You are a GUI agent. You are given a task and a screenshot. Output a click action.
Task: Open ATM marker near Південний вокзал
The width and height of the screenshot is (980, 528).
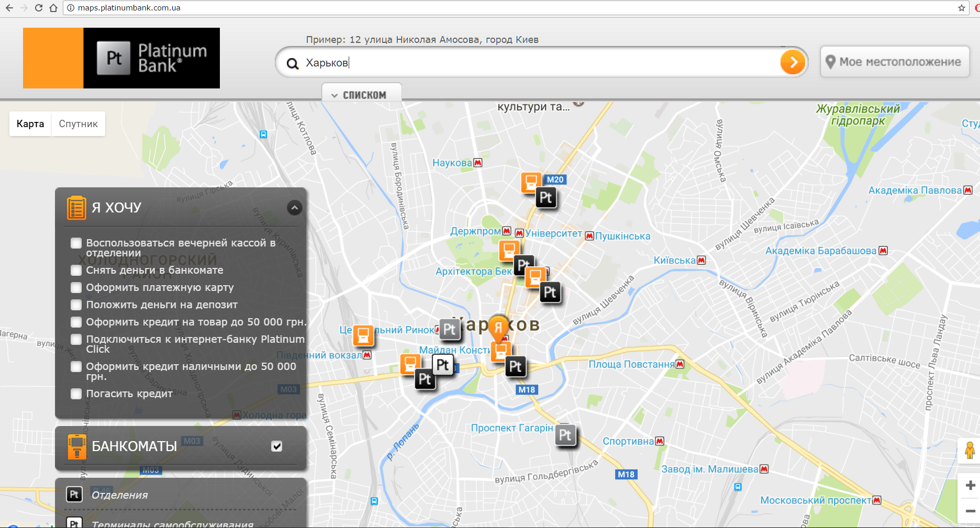coord(410,364)
